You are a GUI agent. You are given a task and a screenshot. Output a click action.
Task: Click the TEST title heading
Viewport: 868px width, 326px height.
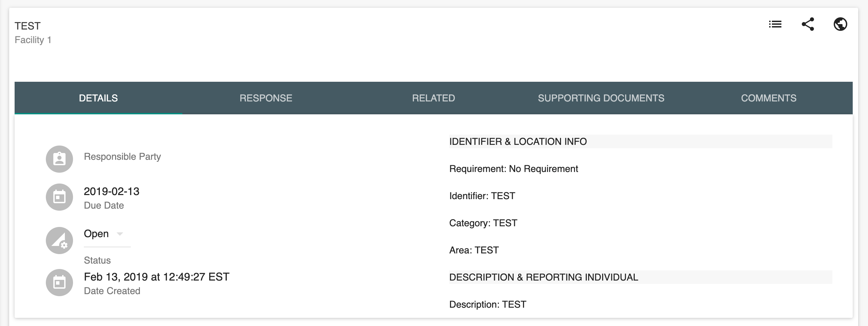[x=28, y=26]
